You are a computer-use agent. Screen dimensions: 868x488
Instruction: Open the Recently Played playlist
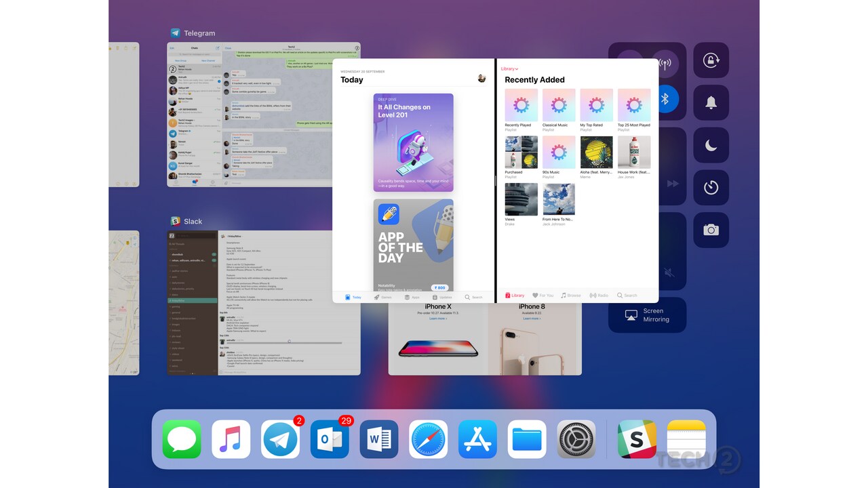click(x=521, y=110)
